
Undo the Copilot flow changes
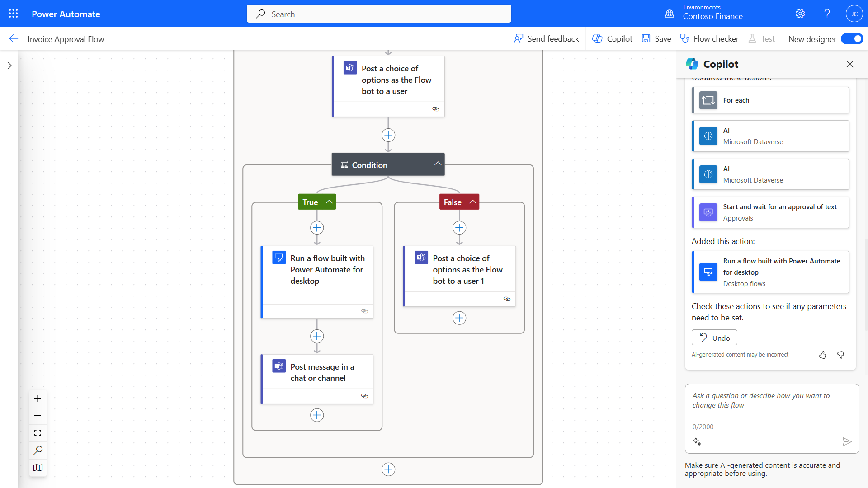tap(714, 337)
